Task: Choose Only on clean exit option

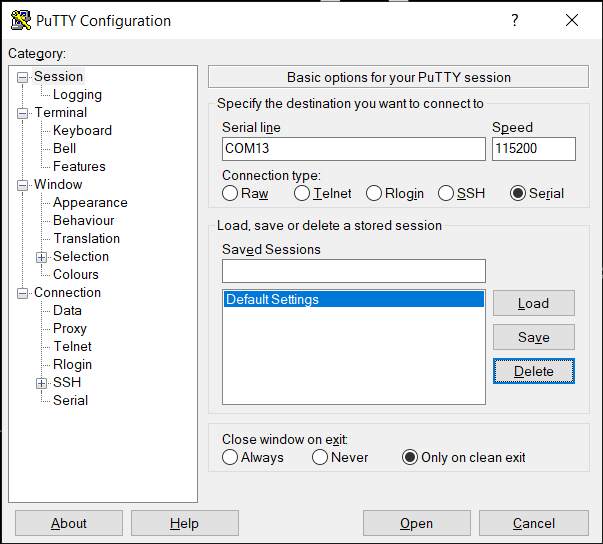Action: (410, 457)
